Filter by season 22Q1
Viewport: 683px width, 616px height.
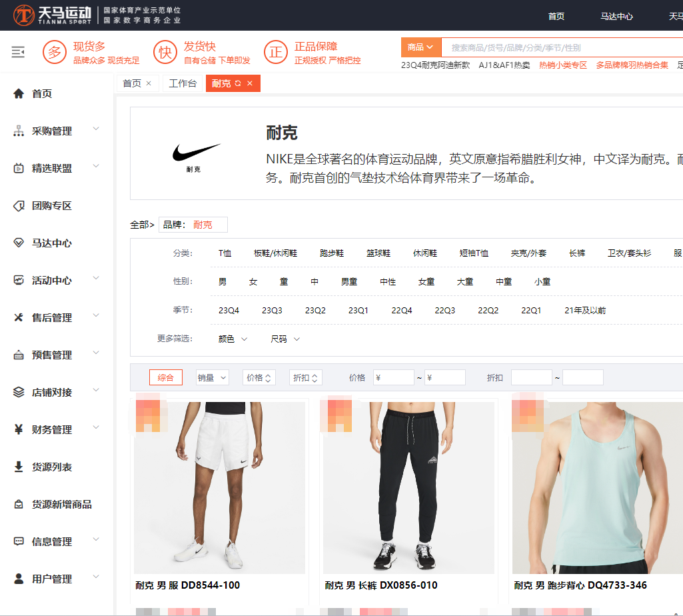[x=531, y=311]
